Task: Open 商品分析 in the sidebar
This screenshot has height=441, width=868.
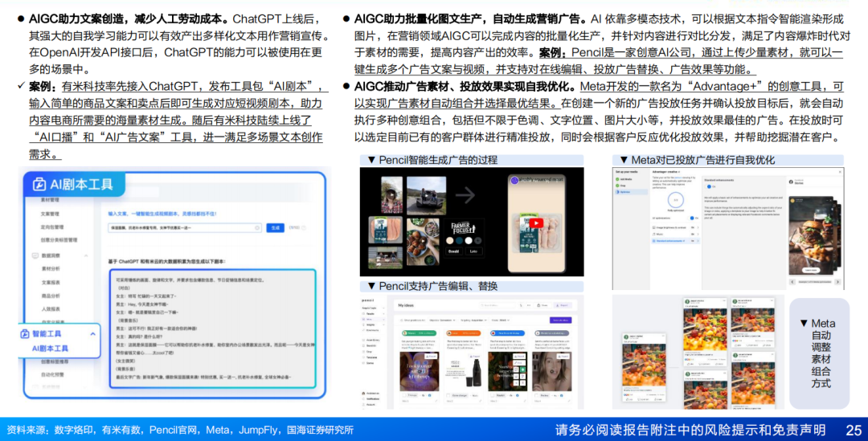Action: coord(51,296)
